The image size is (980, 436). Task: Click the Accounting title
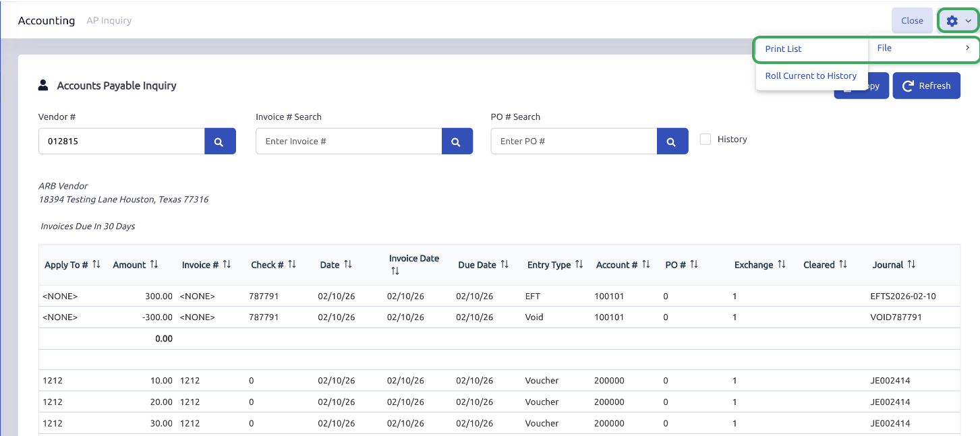click(x=47, y=21)
